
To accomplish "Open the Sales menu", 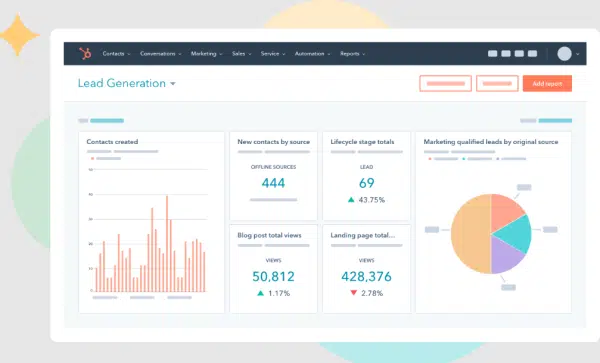I will [x=241, y=54].
